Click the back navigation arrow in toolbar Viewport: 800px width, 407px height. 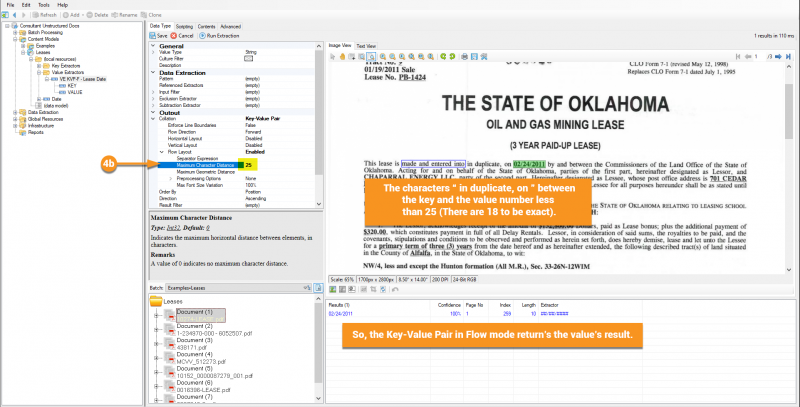pos(14,15)
